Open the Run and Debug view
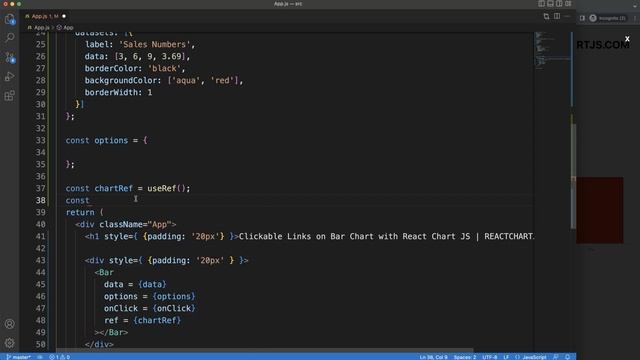The image size is (640, 360). tap(9, 76)
